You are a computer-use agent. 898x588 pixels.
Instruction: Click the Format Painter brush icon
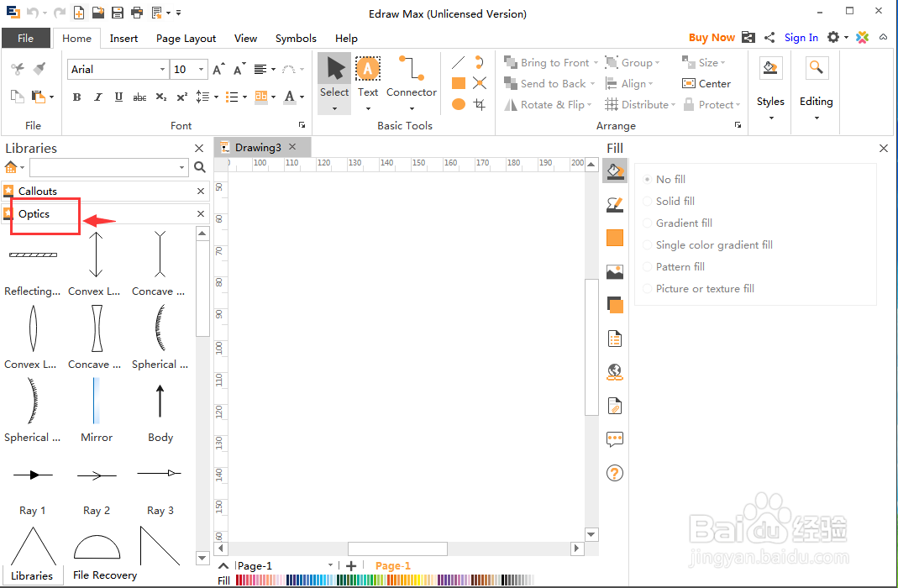click(x=39, y=69)
